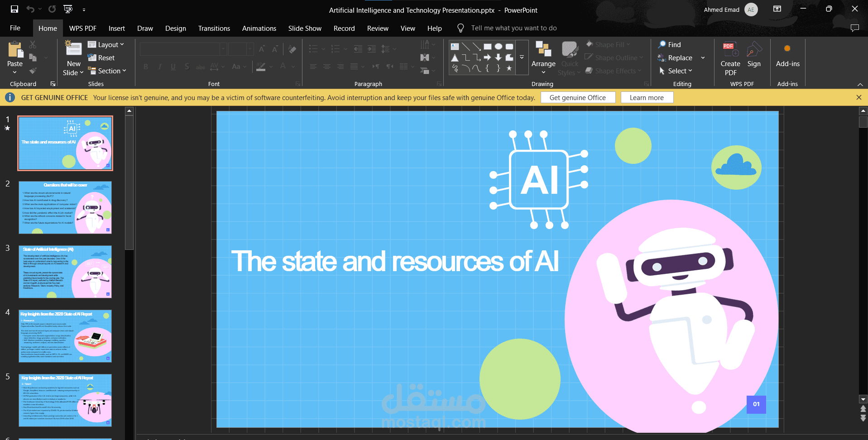Open the Arrange menu

(543, 57)
